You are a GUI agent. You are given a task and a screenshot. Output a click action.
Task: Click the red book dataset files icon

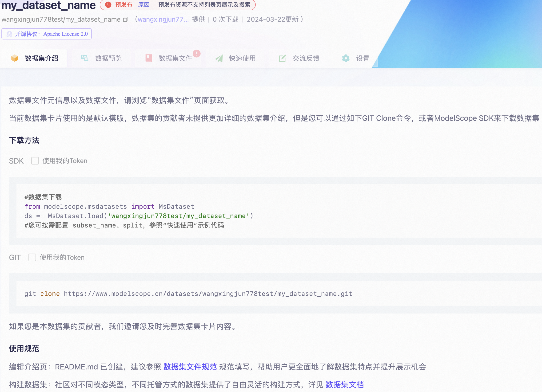[x=149, y=58]
